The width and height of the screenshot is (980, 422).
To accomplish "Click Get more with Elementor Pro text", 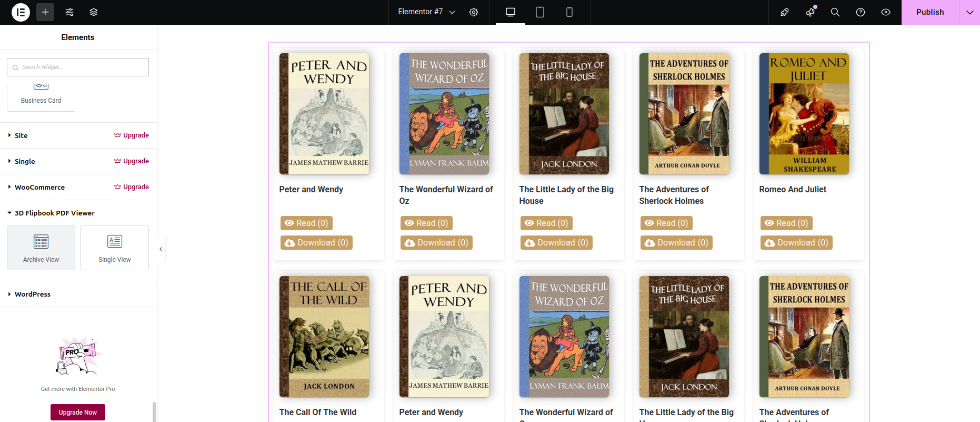I will [78, 389].
